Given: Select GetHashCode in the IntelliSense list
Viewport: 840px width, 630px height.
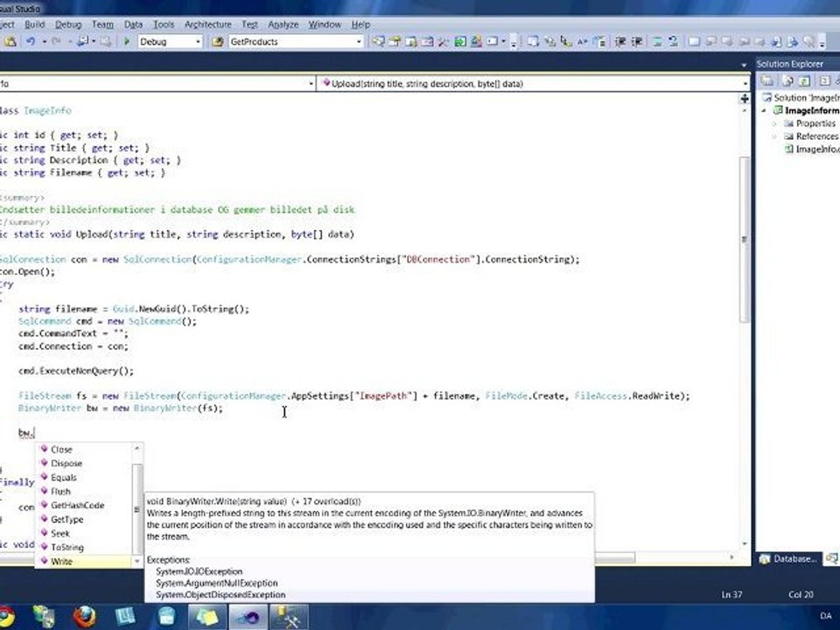Looking at the screenshot, I should (84, 505).
